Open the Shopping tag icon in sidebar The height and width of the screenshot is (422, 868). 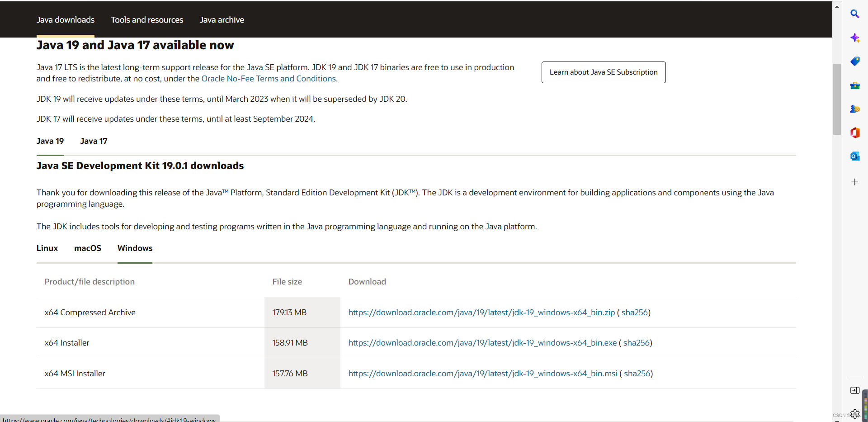click(x=854, y=62)
